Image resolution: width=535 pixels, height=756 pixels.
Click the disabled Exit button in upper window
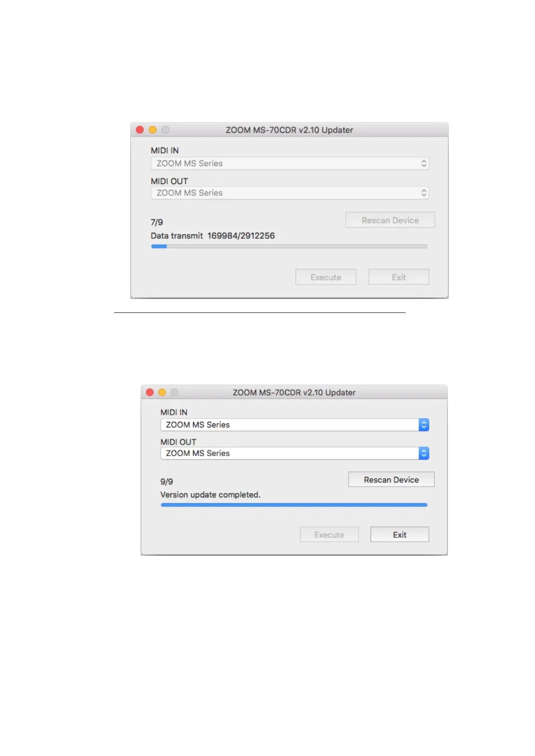[399, 277]
